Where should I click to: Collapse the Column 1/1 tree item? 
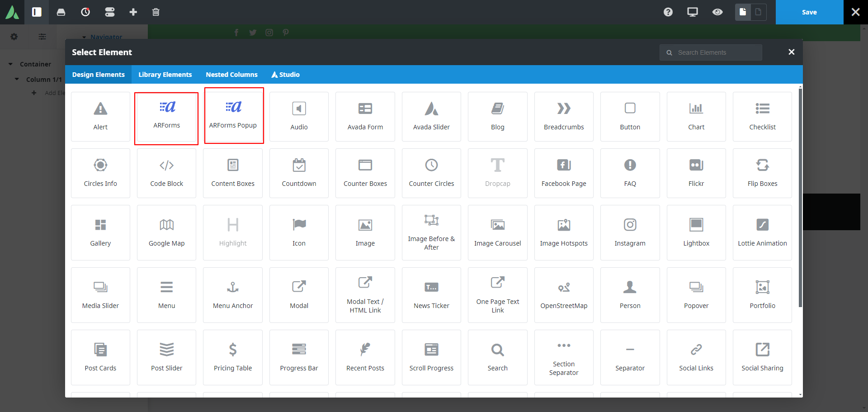click(17, 79)
